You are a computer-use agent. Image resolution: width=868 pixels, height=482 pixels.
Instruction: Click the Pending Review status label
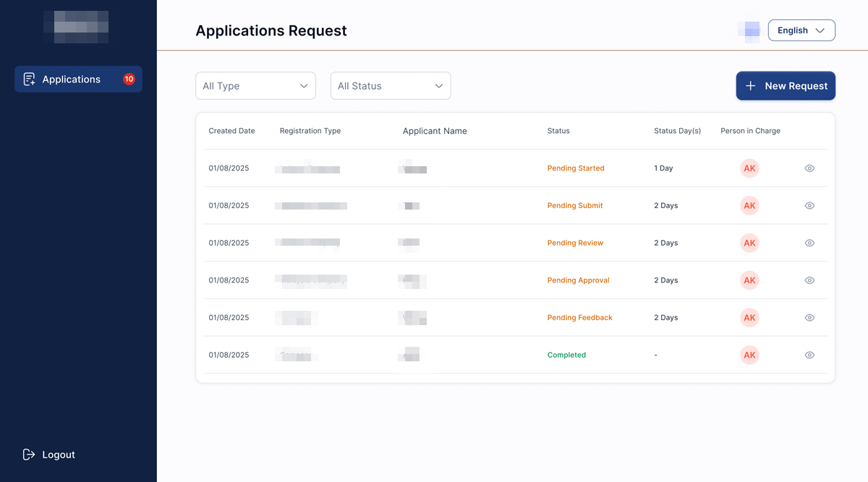point(575,244)
